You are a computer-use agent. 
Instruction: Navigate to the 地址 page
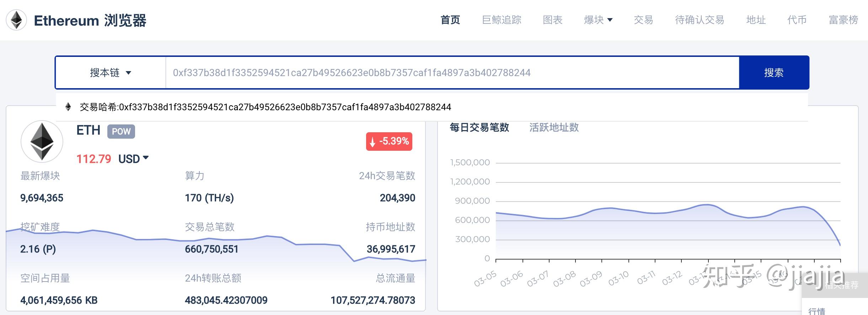click(756, 20)
